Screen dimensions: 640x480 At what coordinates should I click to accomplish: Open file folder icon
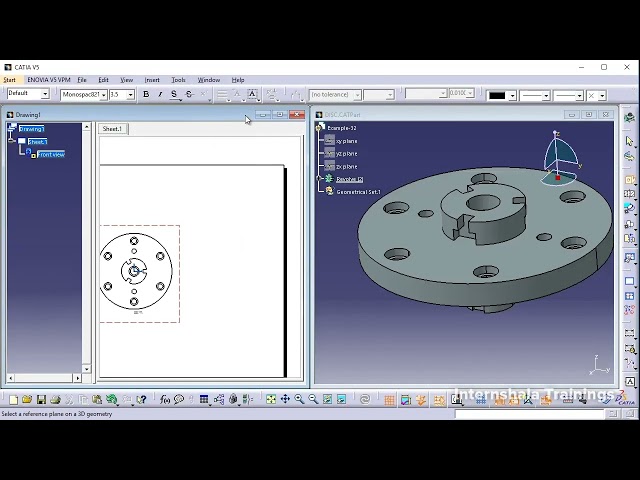(x=27, y=400)
